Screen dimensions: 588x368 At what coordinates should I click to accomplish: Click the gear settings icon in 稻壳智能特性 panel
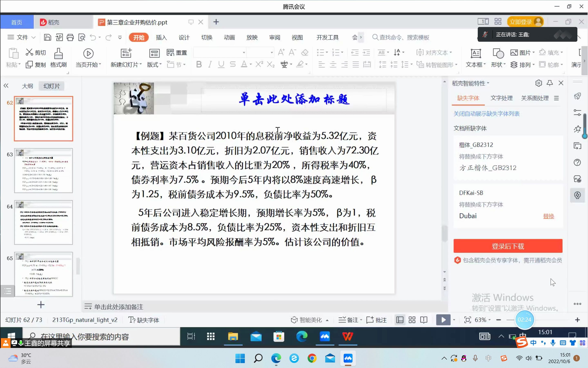538,83
